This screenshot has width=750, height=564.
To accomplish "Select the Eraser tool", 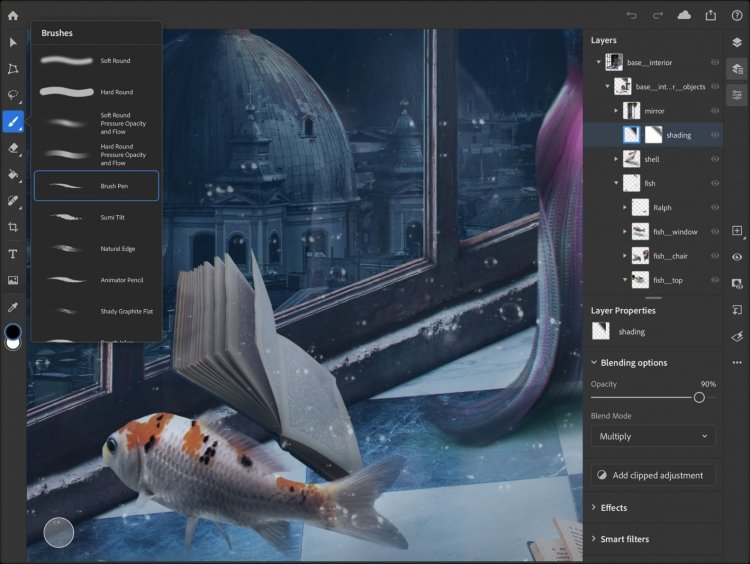I will (x=13, y=148).
